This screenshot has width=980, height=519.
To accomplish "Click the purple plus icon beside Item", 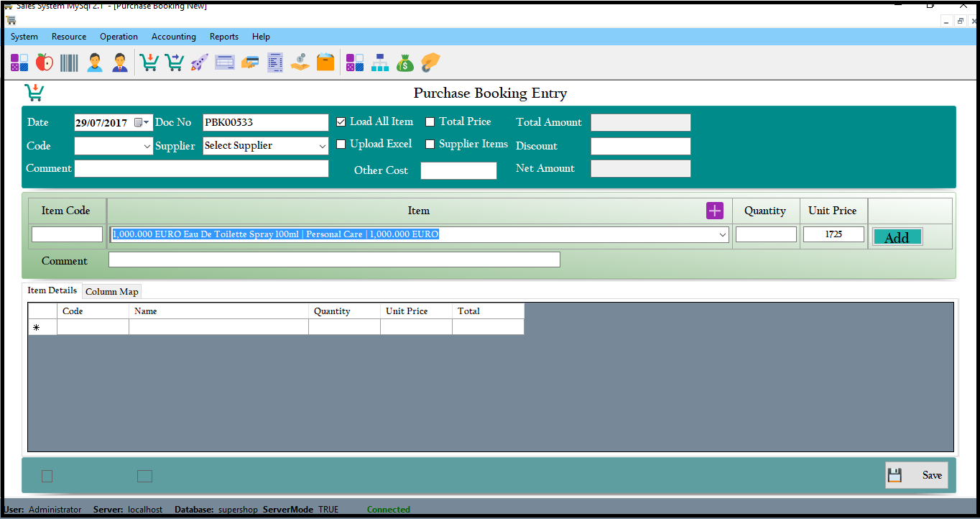I will click(715, 211).
